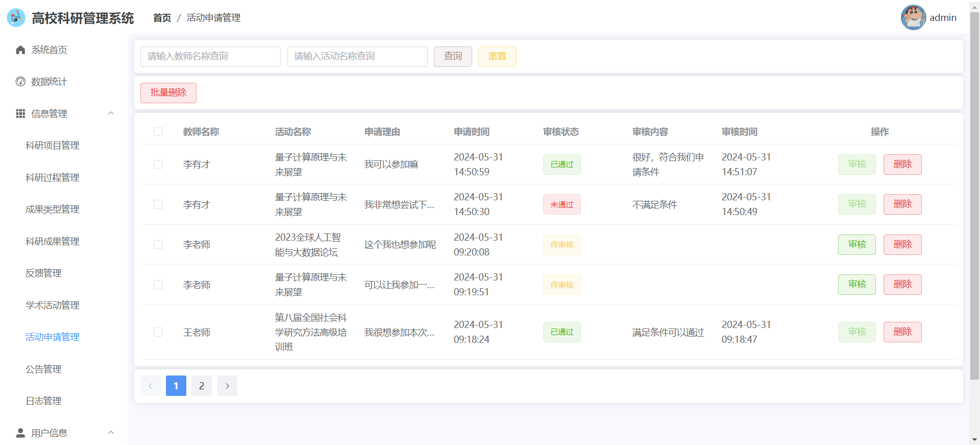Click the 满足条件可以通过 review content cell
The height and width of the screenshot is (445, 980).
(668, 332)
